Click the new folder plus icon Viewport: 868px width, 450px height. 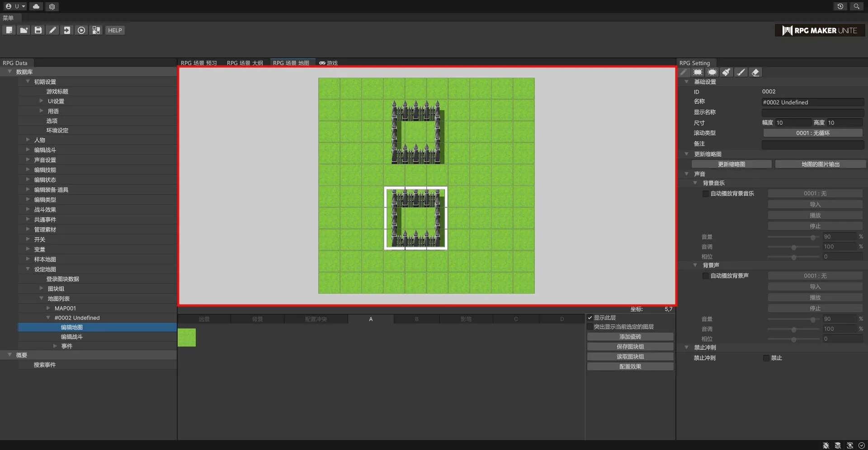click(24, 30)
